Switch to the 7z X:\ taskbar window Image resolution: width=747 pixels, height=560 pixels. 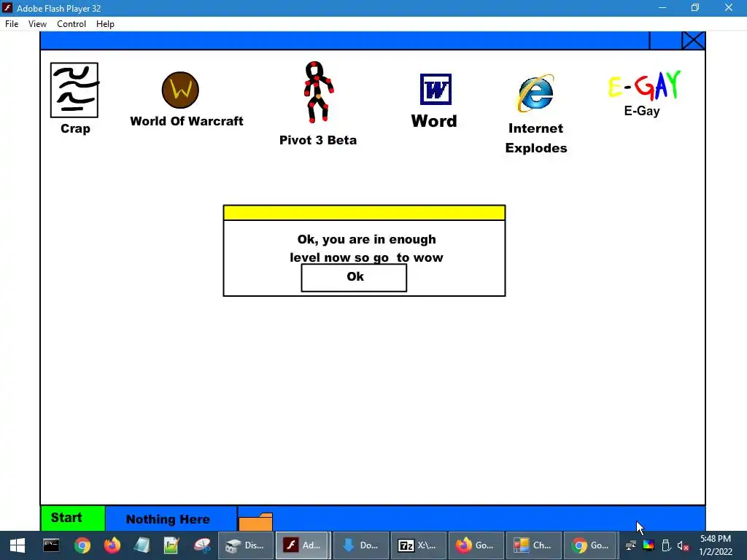(x=418, y=545)
